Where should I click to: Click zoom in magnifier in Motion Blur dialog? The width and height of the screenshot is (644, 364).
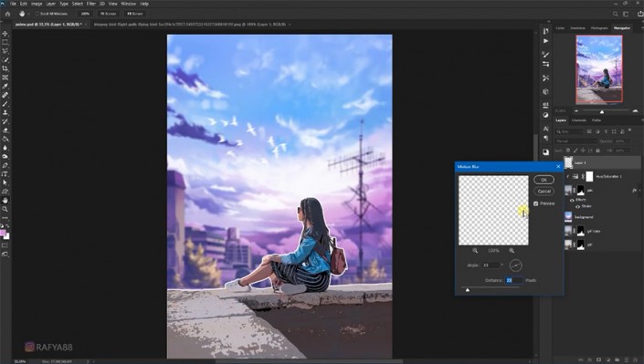pyautogui.click(x=512, y=250)
